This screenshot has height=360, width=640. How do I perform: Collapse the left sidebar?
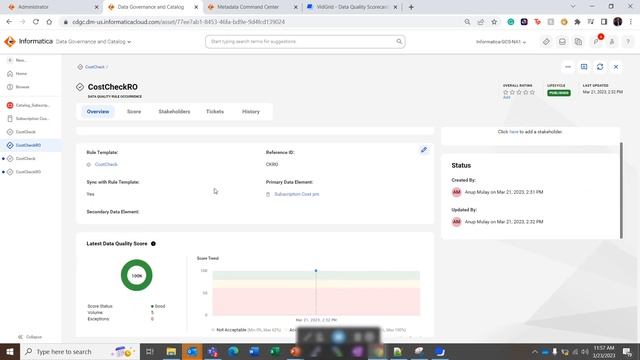pyautogui.click(x=30, y=337)
